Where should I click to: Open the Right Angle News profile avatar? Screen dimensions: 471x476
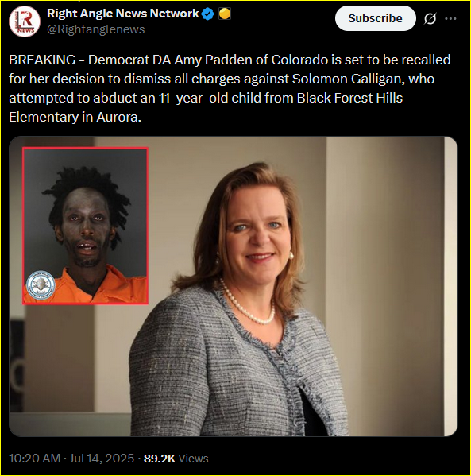click(25, 21)
